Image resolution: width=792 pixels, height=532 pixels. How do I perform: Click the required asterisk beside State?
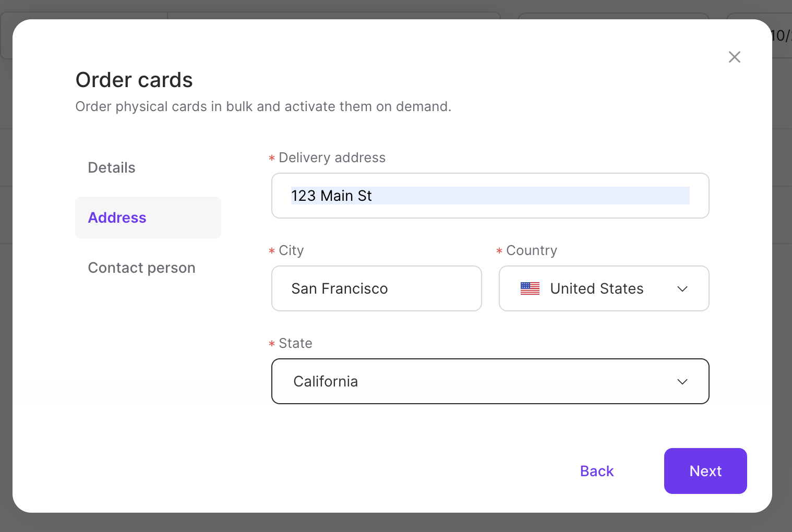271,344
